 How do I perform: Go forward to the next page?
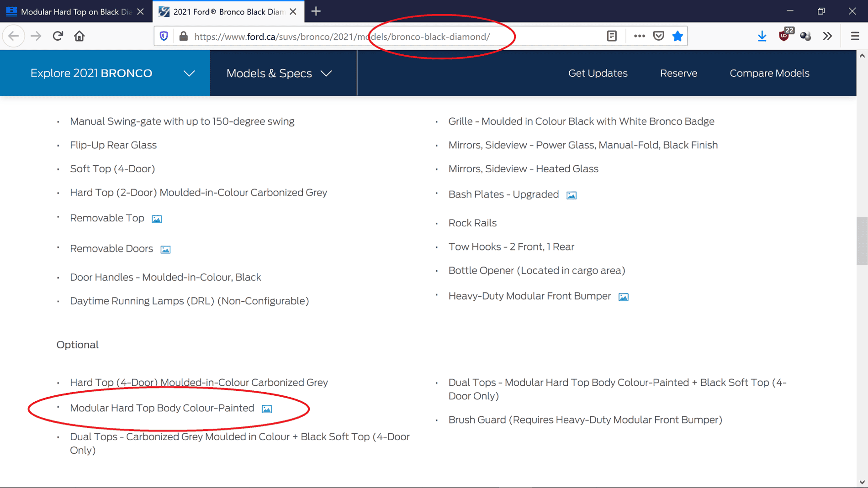(x=36, y=36)
